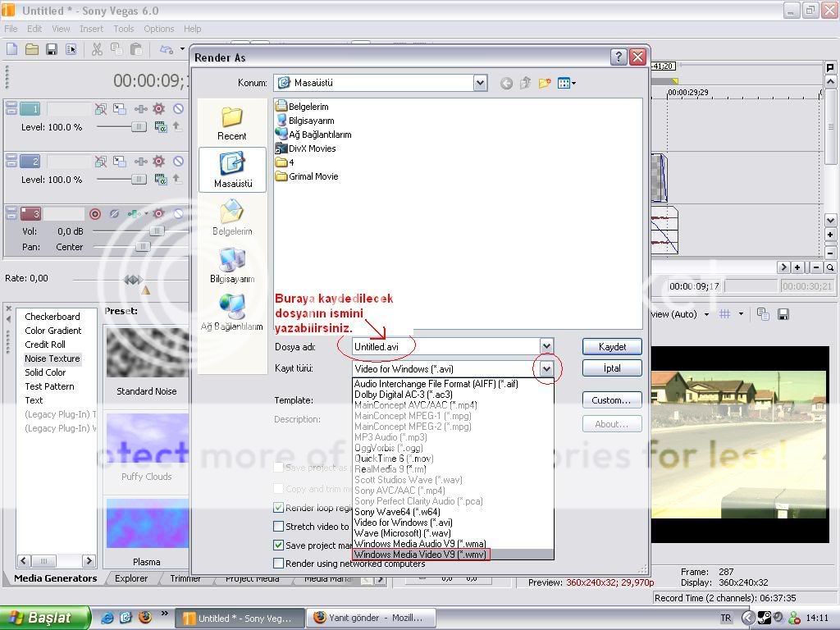Viewport: 840px width, 630px height.
Task: Open Project Properties from the main toolbar
Action: [71, 49]
